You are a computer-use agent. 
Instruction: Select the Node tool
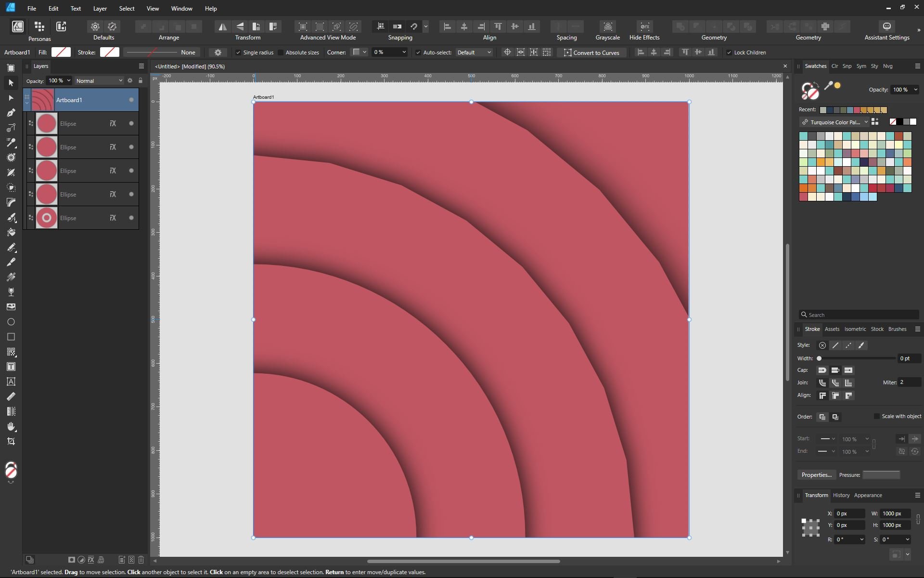pos(11,98)
